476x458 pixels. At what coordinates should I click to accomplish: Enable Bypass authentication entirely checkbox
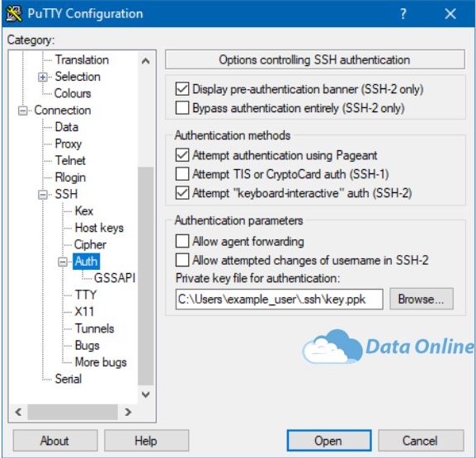coord(182,108)
